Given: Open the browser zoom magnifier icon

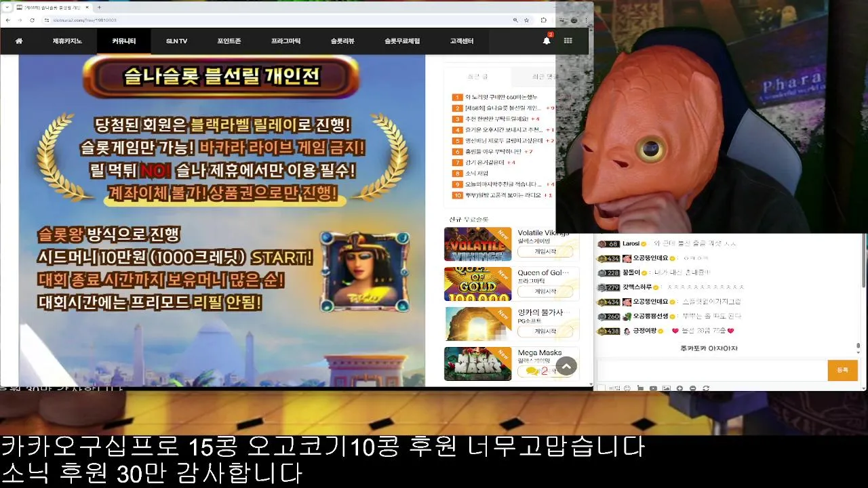Looking at the screenshot, I should click(516, 20).
